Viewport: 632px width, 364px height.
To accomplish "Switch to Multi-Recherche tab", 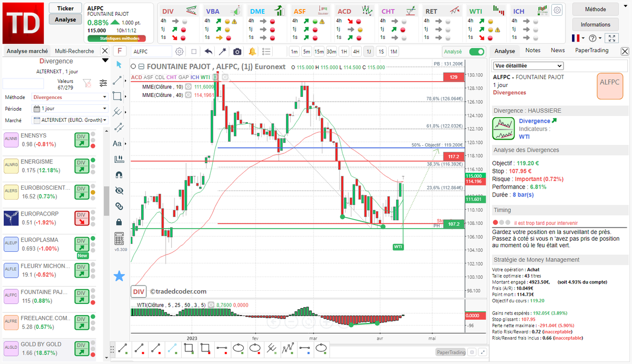I will tap(74, 51).
